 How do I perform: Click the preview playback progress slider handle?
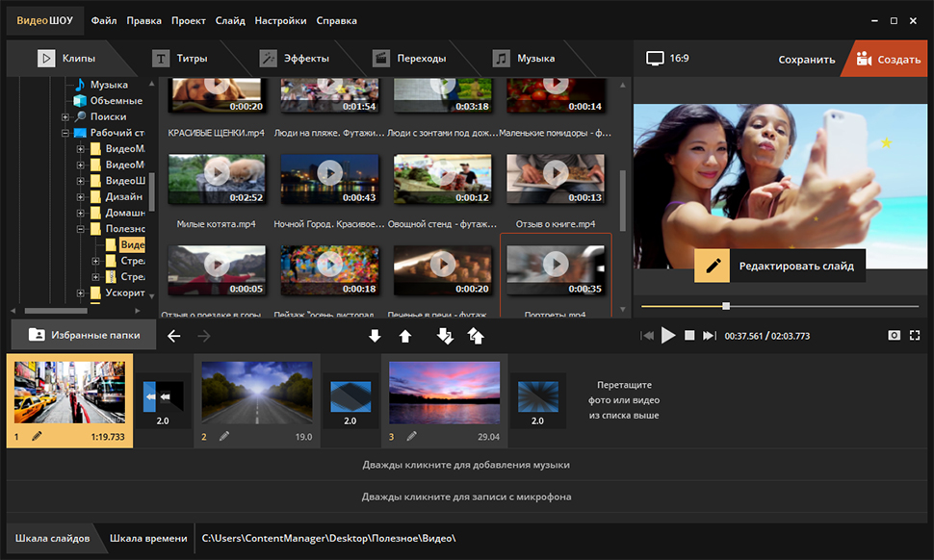click(x=725, y=306)
